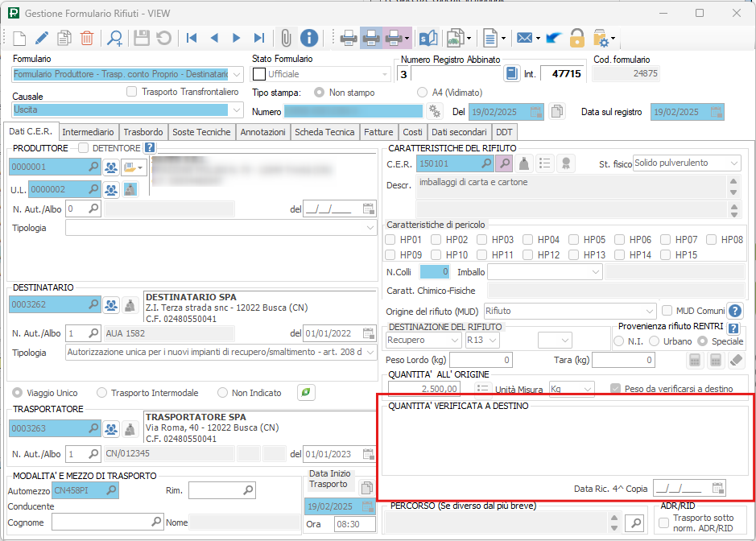Click the orange padlock icon
The image size is (756, 541).
point(576,38)
